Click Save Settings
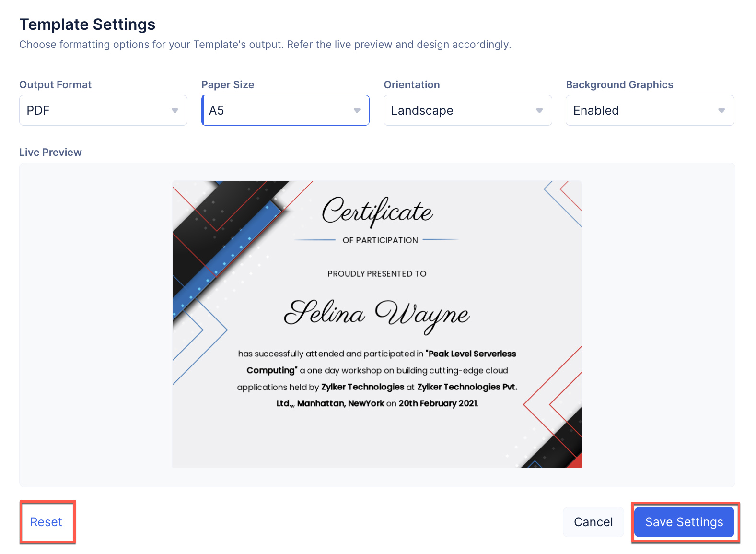The width and height of the screenshot is (756, 554). point(684,522)
